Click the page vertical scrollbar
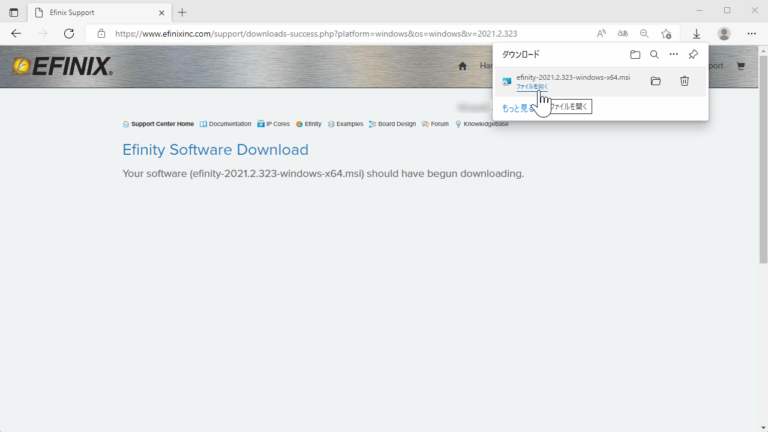 coord(762,150)
